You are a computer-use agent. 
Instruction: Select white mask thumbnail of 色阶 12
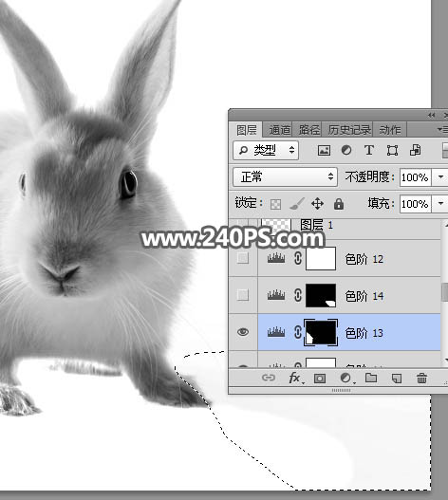pyautogui.click(x=321, y=258)
